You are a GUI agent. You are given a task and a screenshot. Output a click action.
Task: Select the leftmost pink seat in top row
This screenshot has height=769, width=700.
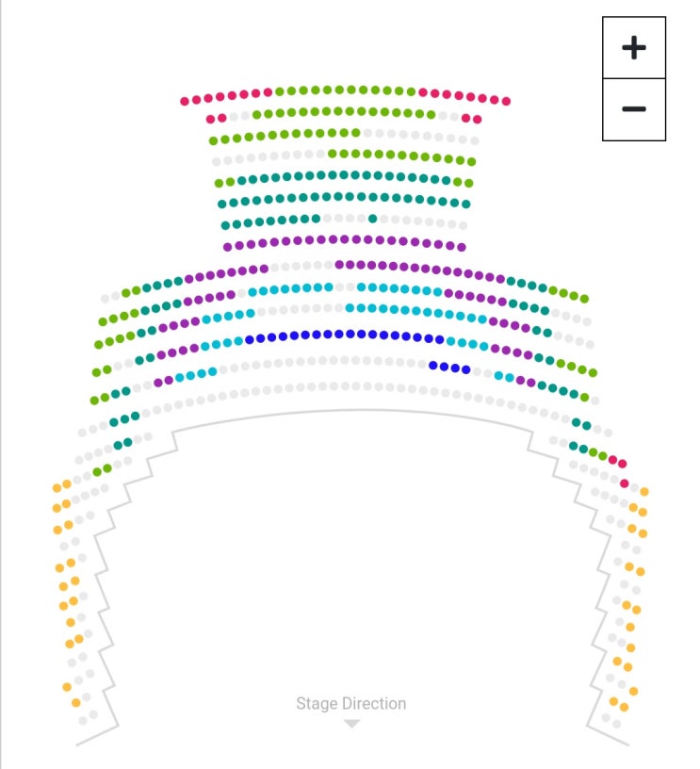[186, 101]
